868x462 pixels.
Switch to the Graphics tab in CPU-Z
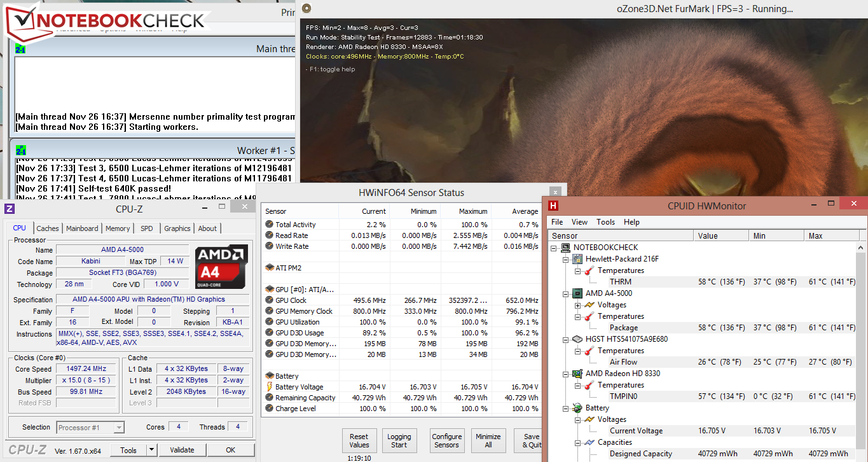pos(177,228)
